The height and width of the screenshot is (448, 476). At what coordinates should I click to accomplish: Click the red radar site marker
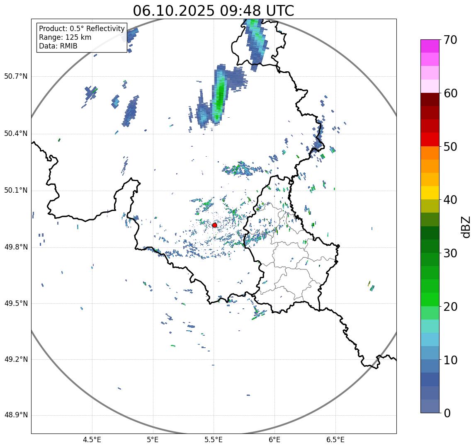click(215, 225)
